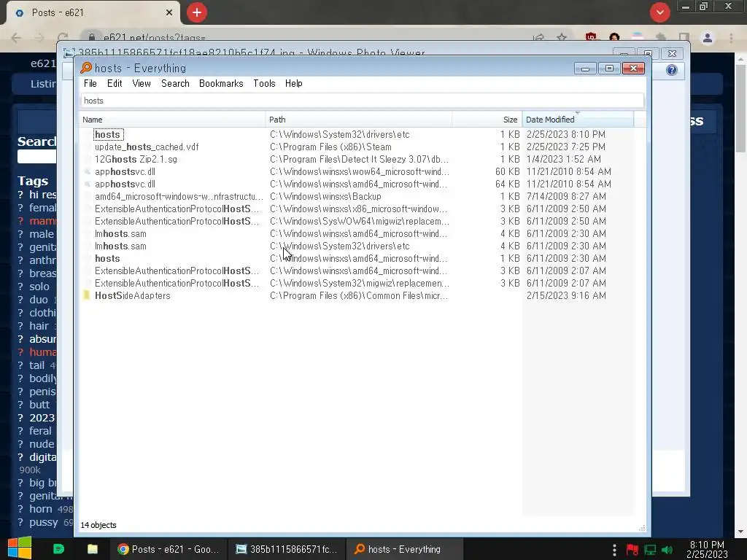This screenshot has height=560, width=747.
Task: Click the male tag in browser sidebar
Action: 42,234
